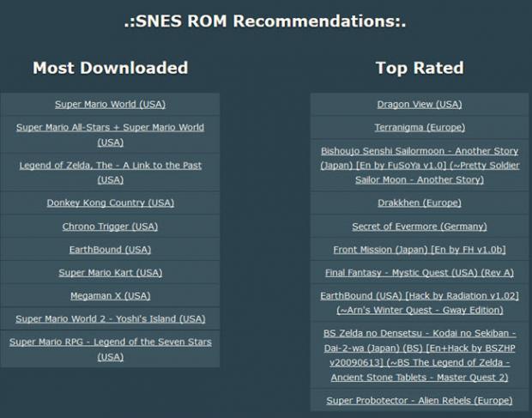Image resolution: width=532 pixels, height=418 pixels.
Task: Open Chrono Trigger (USA) ROM link
Action: tap(110, 227)
